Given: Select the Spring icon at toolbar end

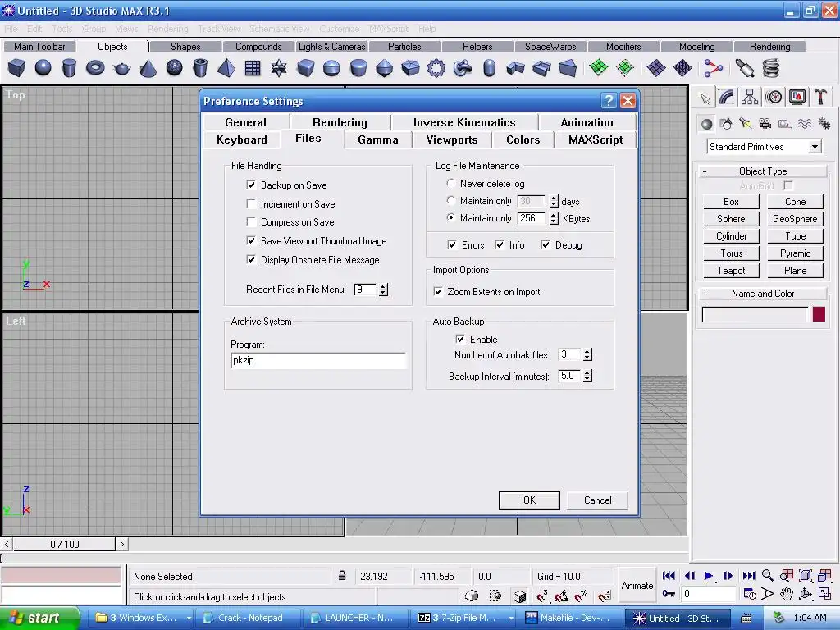Looking at the screenshot, I should [771, 68].
